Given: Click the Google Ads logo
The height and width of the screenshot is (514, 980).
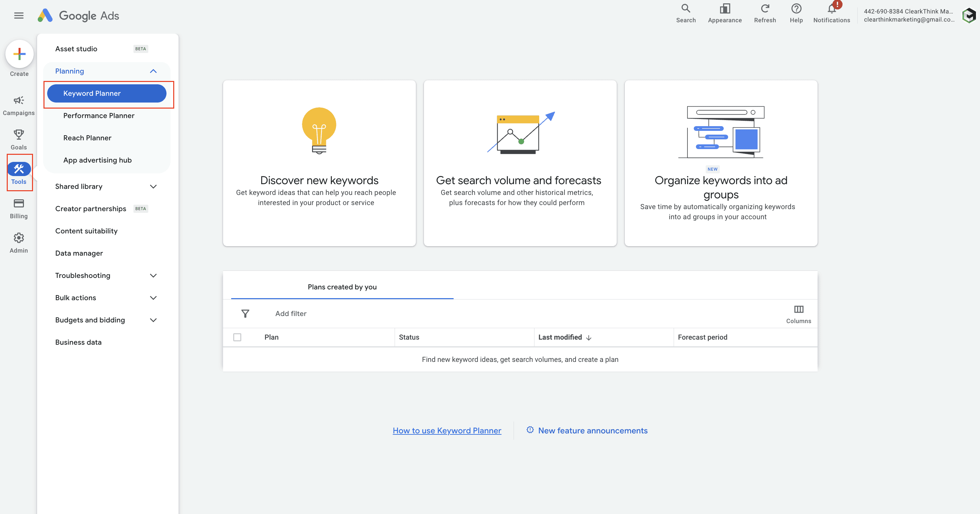Looking at the screenshot, I should (x=79, y=16).
